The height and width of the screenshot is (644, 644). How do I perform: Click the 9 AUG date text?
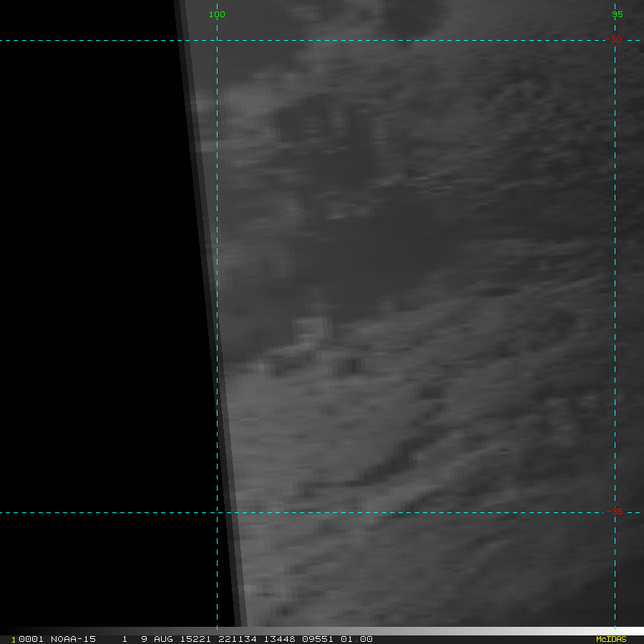coord(157,639)
